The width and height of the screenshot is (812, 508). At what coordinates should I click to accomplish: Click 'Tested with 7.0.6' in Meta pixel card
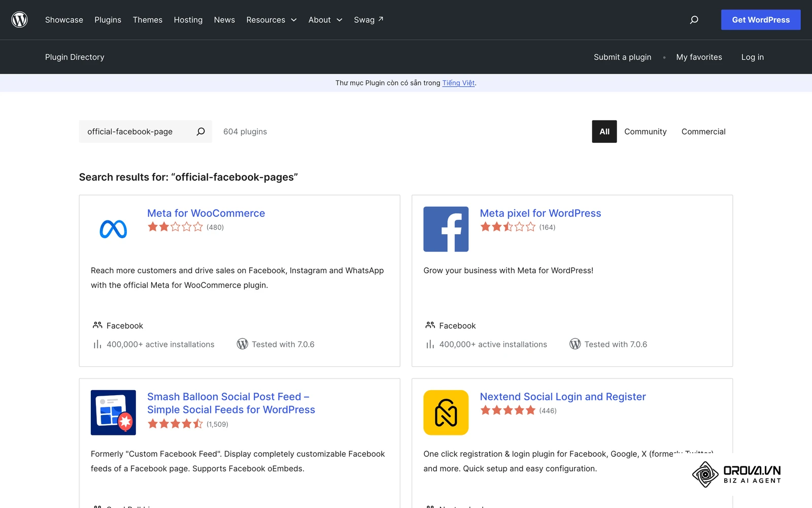point(616,344)
